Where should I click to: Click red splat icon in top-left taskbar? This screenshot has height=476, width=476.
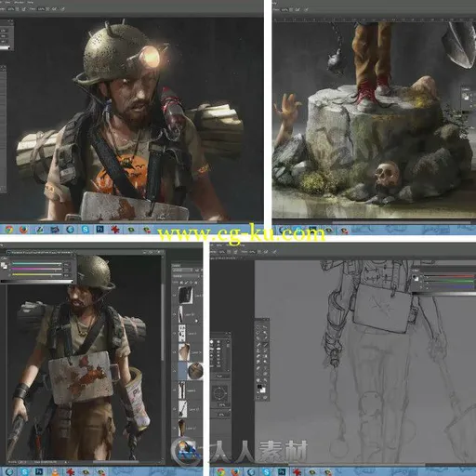[115, 230]
